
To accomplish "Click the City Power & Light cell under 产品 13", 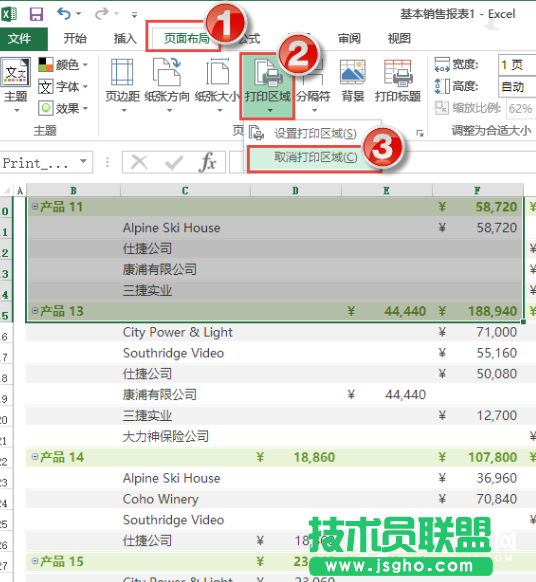I will [x=185, y=332].
